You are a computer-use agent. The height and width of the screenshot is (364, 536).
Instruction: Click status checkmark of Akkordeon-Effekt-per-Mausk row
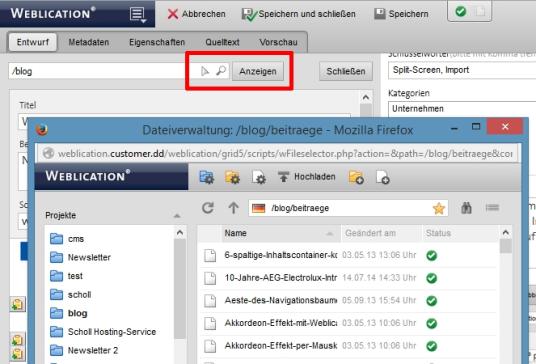432,346
